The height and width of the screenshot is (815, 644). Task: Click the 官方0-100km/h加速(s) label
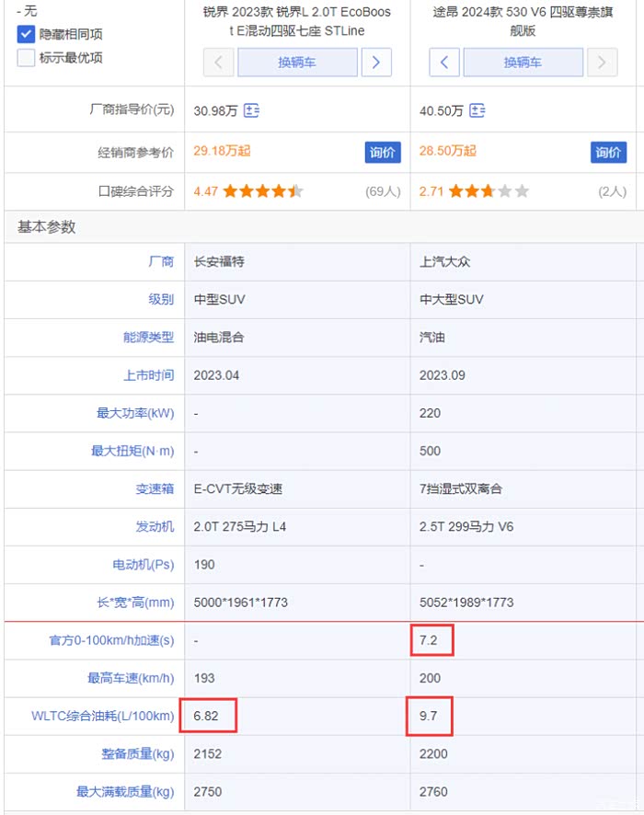click(x=111, y=640)
